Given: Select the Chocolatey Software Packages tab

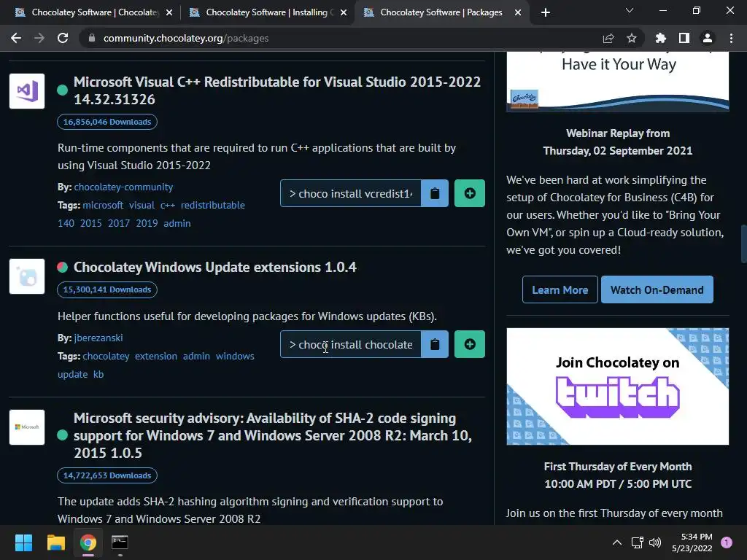Looking at the screenshot, I should [x=441, y=12].
